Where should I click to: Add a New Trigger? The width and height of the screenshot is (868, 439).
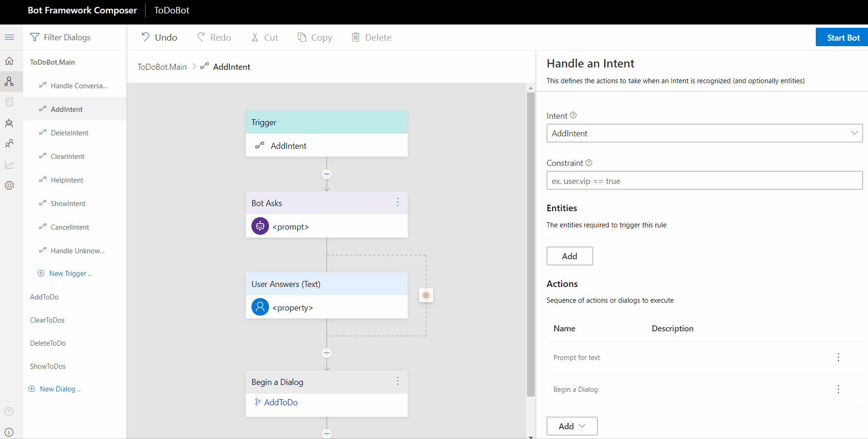(64, 274)
